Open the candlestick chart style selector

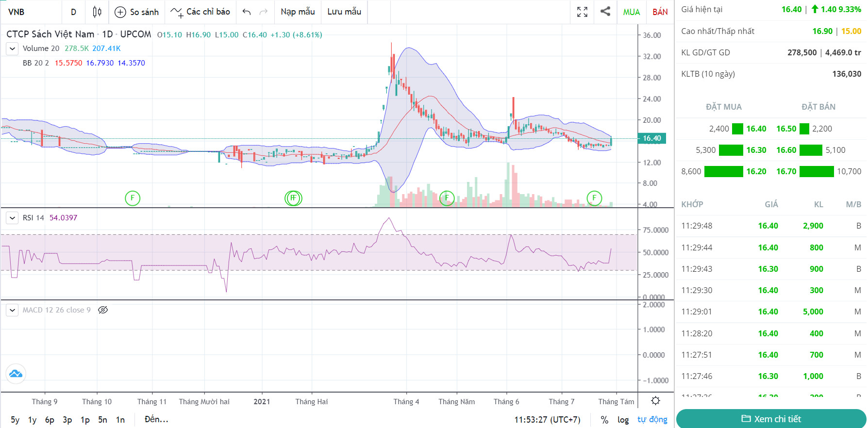97,12
